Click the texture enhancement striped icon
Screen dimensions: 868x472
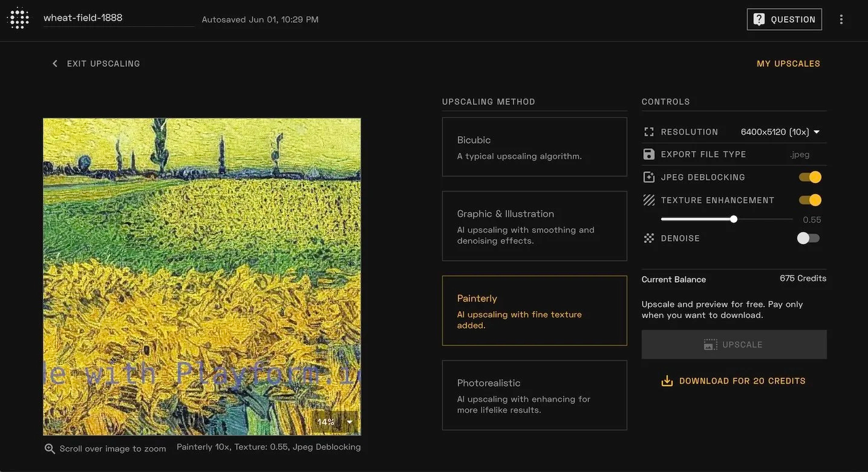[649, 200]
